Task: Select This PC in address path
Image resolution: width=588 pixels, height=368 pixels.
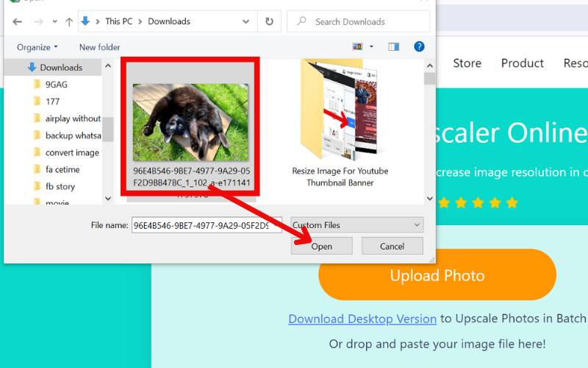Action: pos(119,21)
